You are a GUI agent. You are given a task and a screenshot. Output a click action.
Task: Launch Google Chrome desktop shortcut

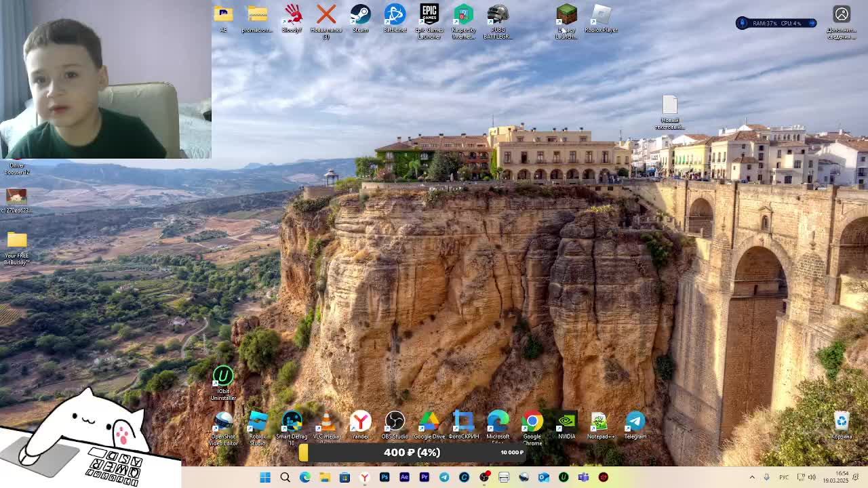tap(532, 428)
